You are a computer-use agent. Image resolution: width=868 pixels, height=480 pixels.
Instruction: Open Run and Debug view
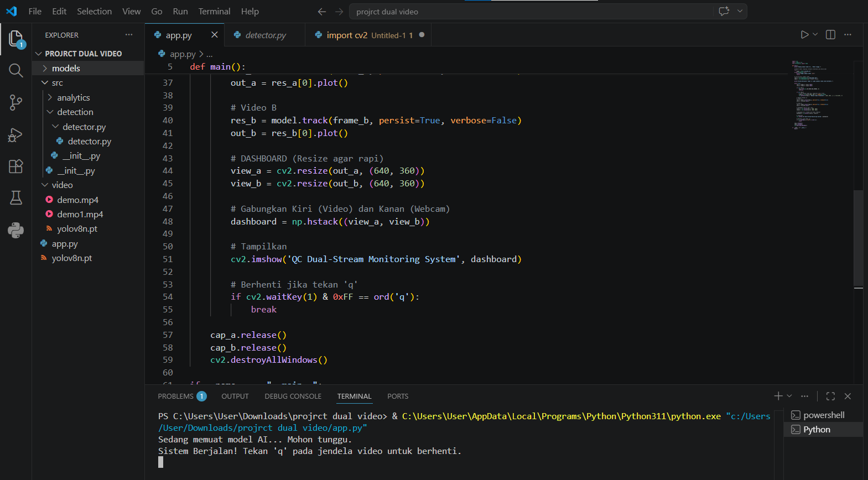(15, 134)
